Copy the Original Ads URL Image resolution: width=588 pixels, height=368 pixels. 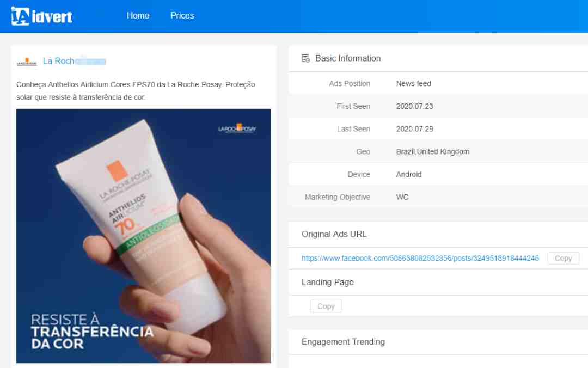563,258
